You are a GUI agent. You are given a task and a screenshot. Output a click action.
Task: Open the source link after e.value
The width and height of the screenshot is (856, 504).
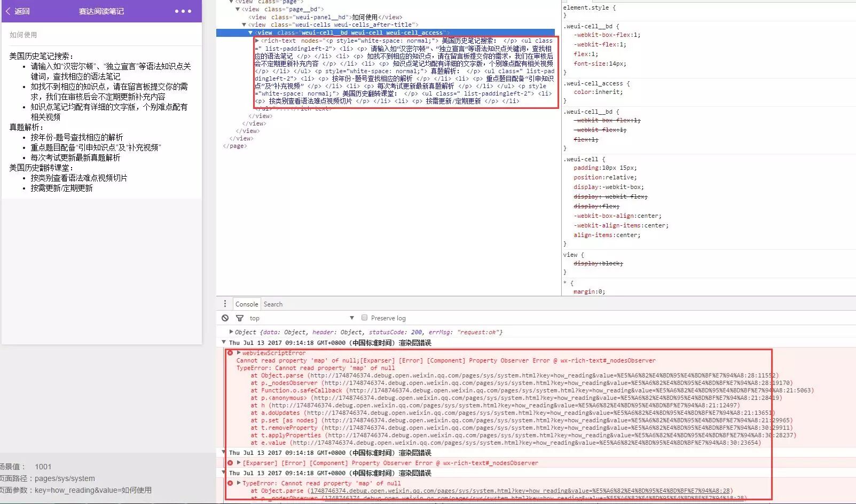coord(525,443)
